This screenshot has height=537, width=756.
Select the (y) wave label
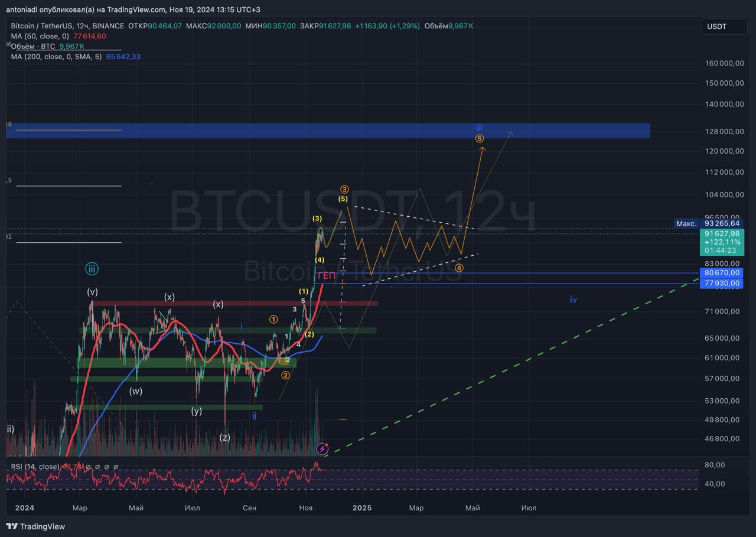(197, 411)
